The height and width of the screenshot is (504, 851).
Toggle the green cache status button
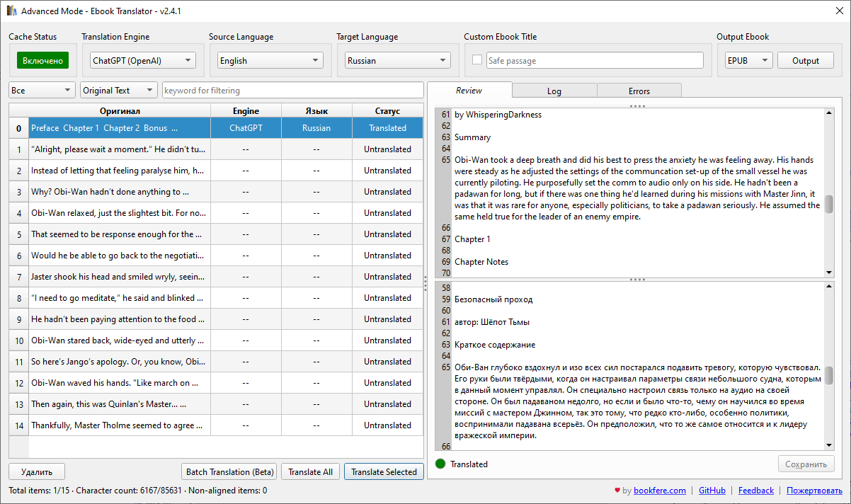pyautogui.click(x=42, y=61)
